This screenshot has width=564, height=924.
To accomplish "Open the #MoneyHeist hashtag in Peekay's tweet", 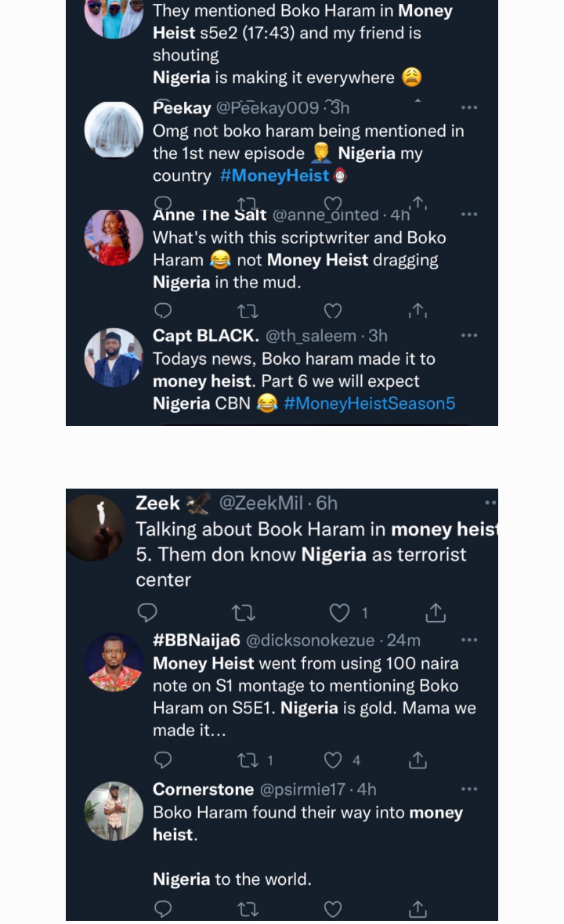I will [x=274, y=175].
